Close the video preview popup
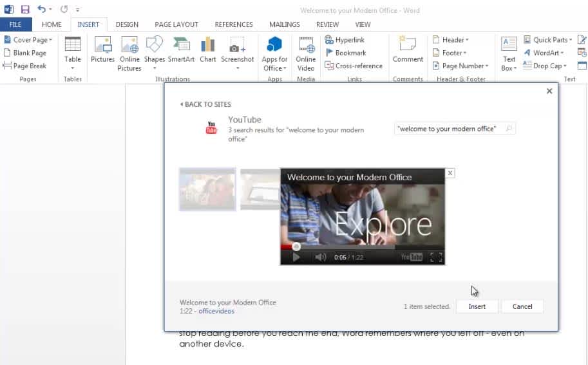This screenshot has width=588, height=365. [450, 173]
